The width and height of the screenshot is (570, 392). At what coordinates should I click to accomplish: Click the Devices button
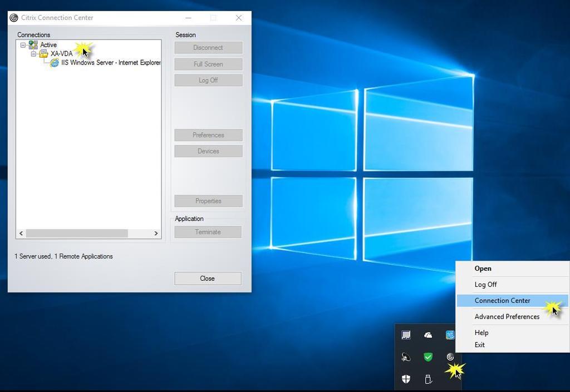(x=208, y=151)
